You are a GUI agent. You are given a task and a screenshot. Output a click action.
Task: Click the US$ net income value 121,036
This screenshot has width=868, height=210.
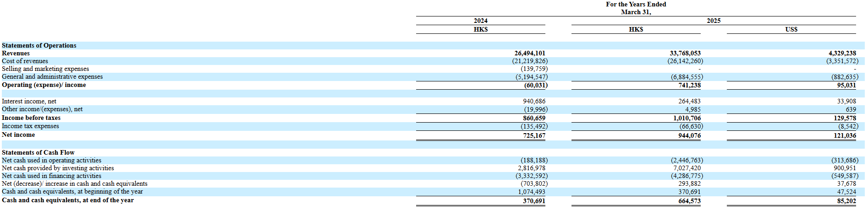pyautogui.click(x=845, y=135)
